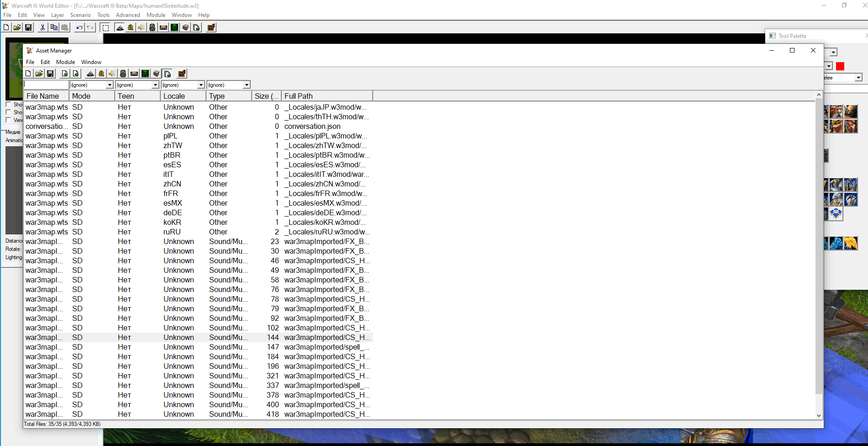Click Open folder icon in Asset Manager toolbar
Viewport: 868px width, 446px height.
click(x=39, y=74)
